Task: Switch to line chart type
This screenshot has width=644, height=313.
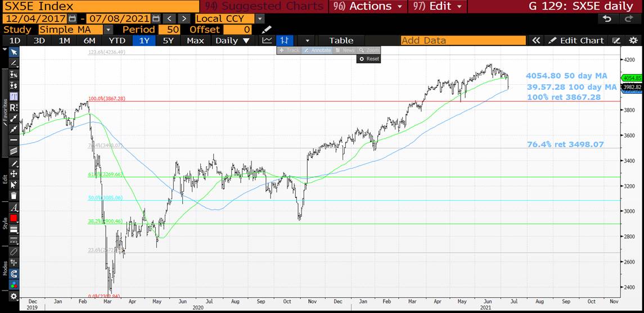Action: 267,40
